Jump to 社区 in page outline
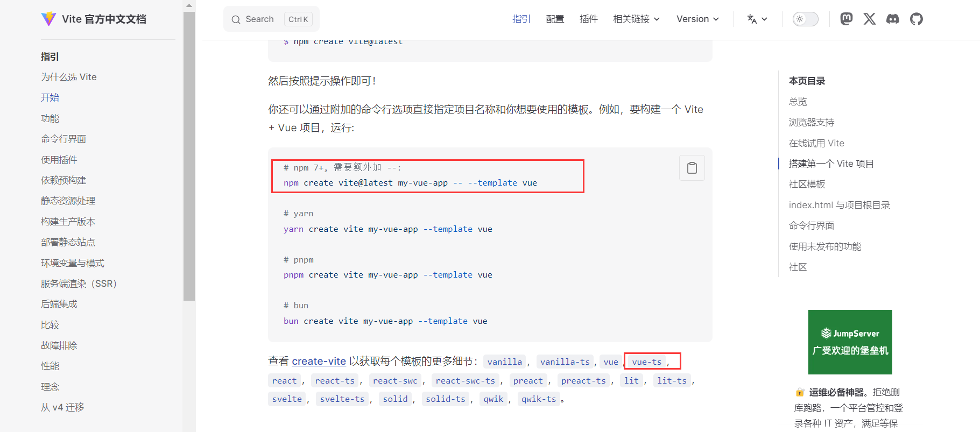 [x=798, y=267]
